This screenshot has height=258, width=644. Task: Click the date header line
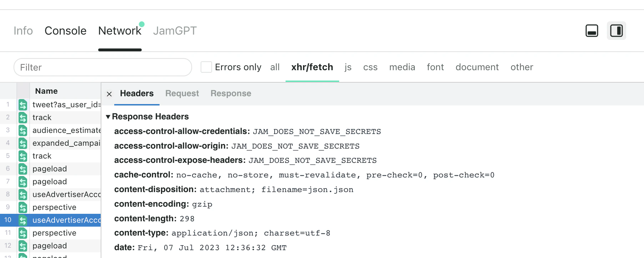200,248
